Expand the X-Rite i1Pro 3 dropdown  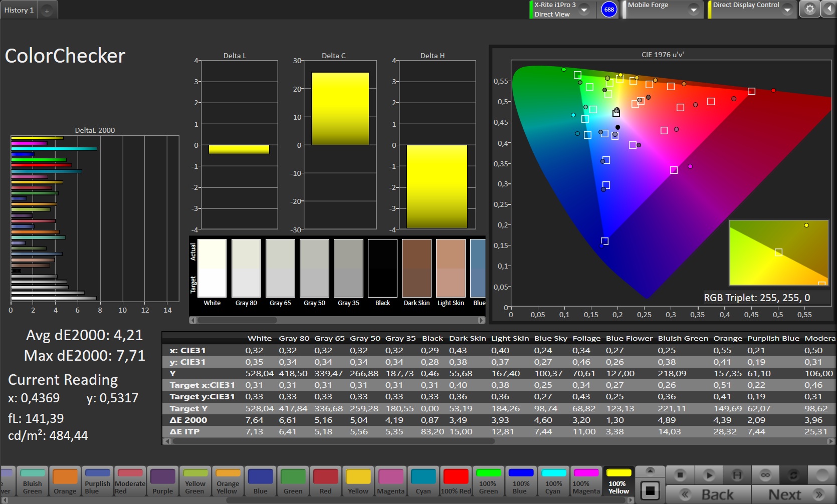tap(584, 10)
